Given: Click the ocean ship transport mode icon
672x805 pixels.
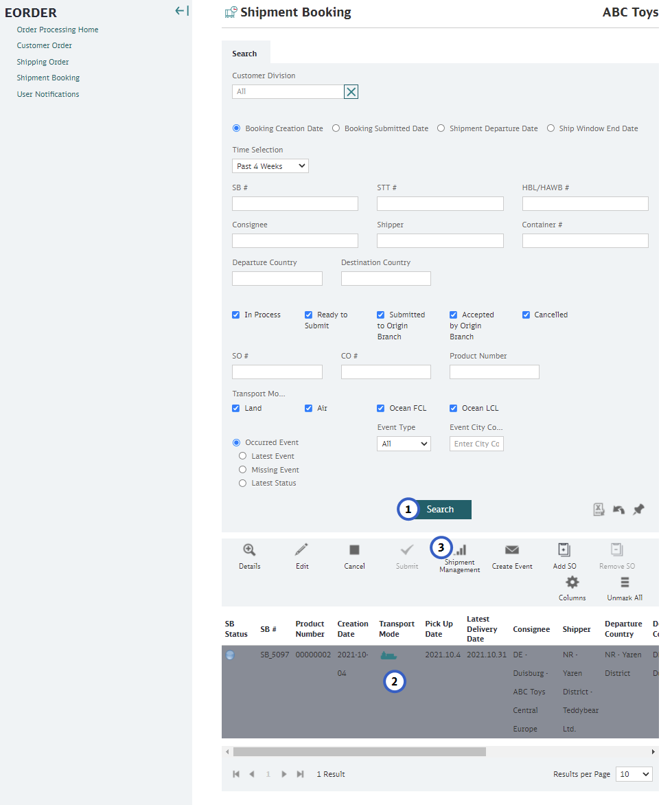Looking at the screenshot, I should (x=389, y=655).
